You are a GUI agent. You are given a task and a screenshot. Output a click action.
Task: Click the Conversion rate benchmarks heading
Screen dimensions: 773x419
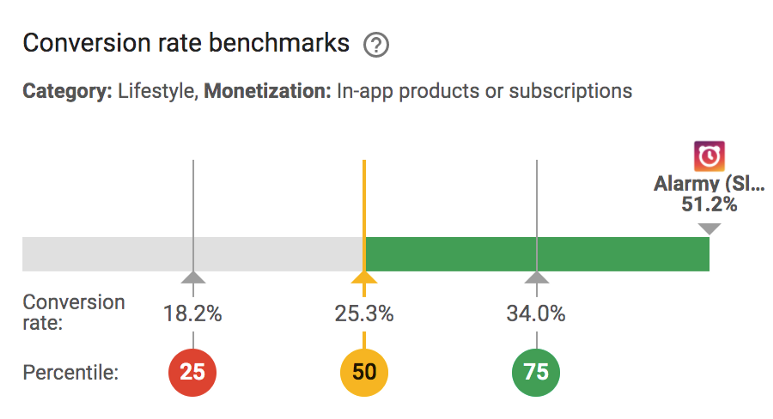pos(186,44)
